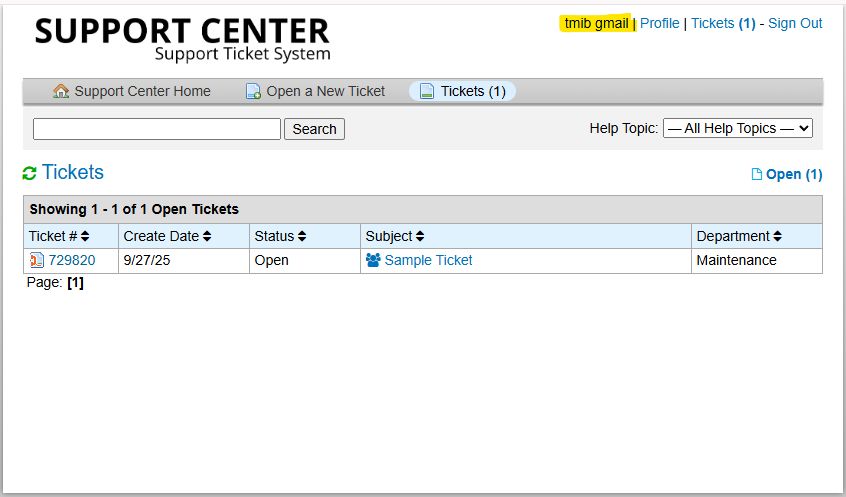Sort by Ticket # using its sort arrows
The height and width of the screenshot is (497, 846).
(x=85, y=236)
